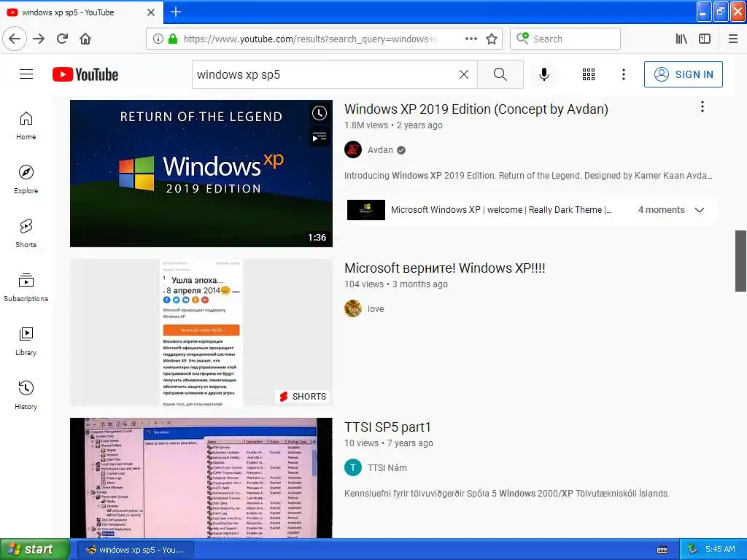Click the love channel avatar
Screen dimensions: 747x560
tap(353, 308)
